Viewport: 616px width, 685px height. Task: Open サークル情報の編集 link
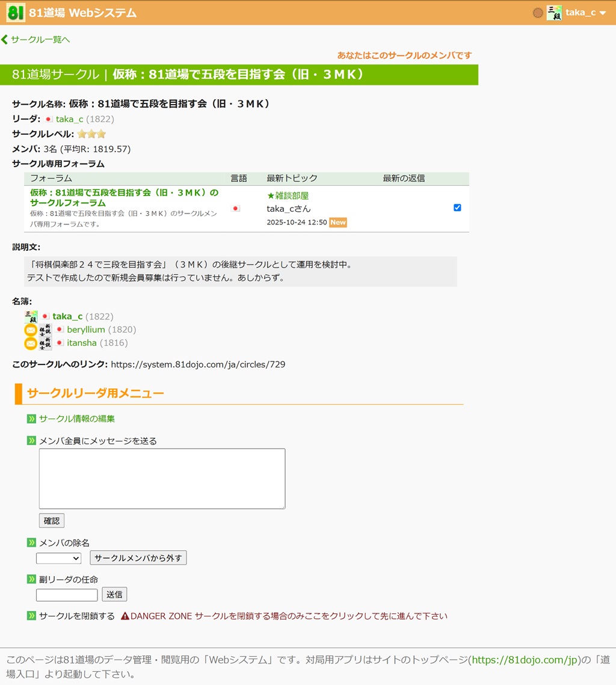pyautogui.click(x=77, y=419)
